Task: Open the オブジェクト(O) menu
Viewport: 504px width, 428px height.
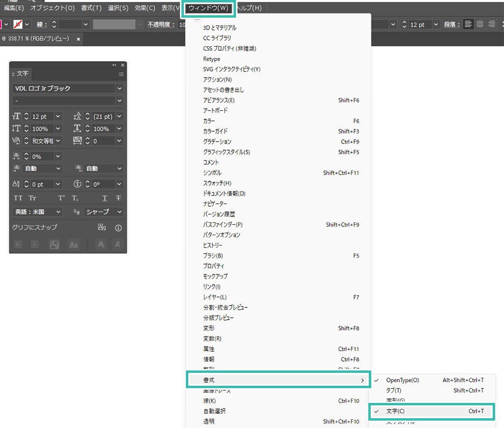Action: (x=53, y=8)
